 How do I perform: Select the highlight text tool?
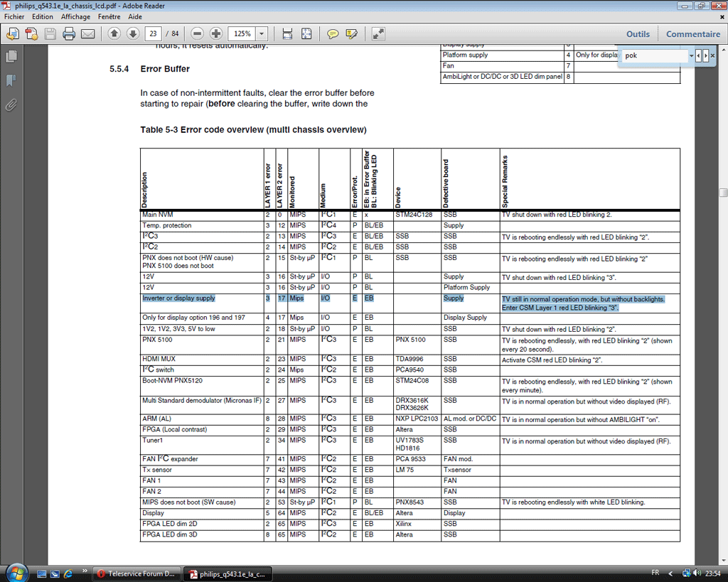[351, 34]
